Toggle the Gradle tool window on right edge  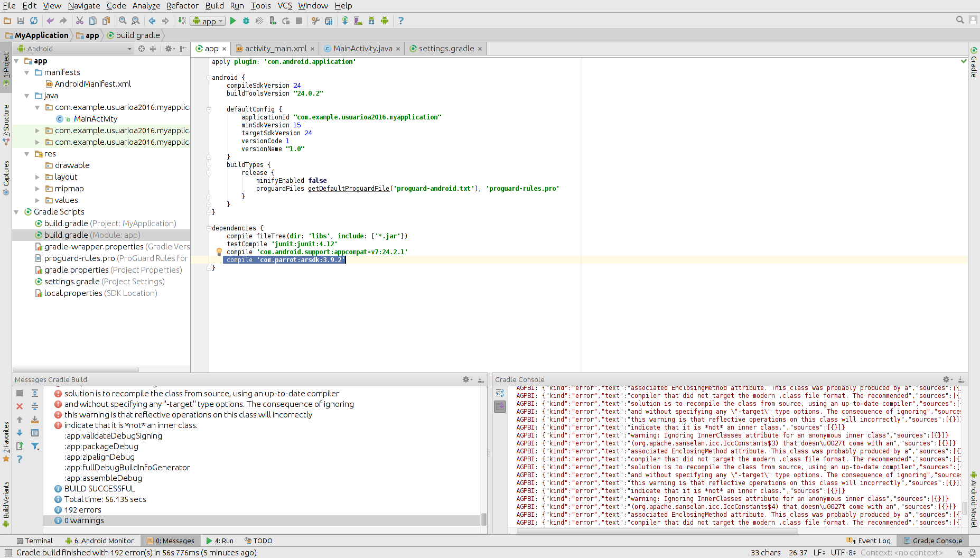974,62
